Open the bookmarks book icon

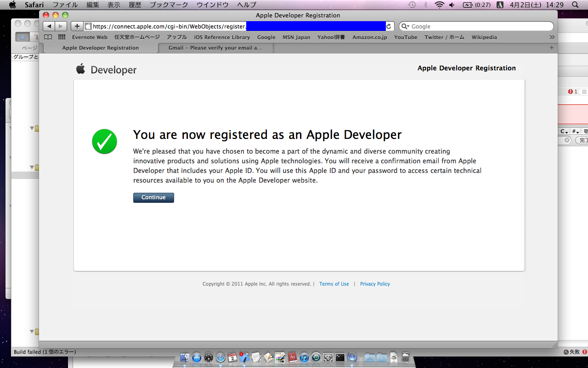(48, 37)
